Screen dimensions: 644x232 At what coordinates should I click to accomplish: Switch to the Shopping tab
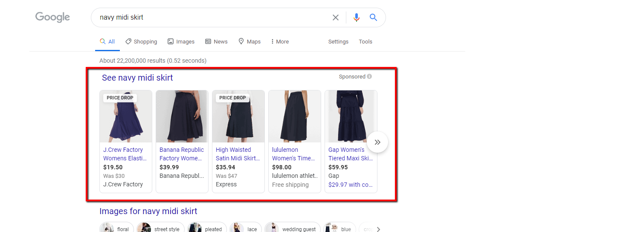(x=141, y=42)
